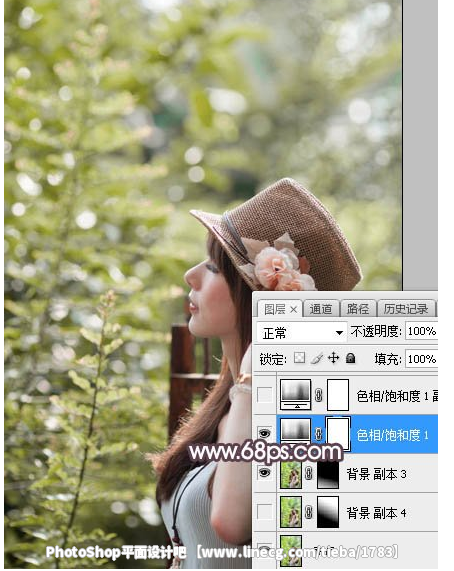Open the 正常 blend mode dropdown
Viewport: 454px width, 571px height.
(x=301, y=333)
